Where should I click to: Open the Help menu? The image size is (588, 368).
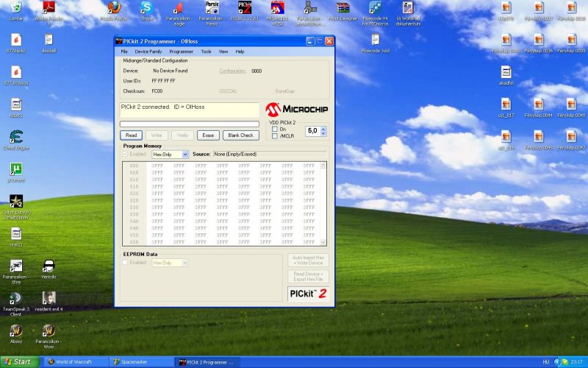[240, 52]
